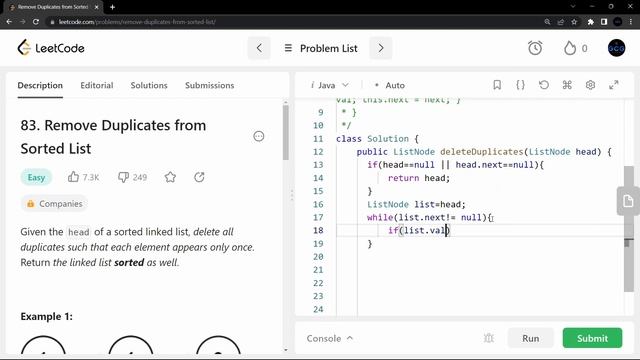Click 'return head;' on line 14
The image size is (640, 360).
tap(419, 178)
